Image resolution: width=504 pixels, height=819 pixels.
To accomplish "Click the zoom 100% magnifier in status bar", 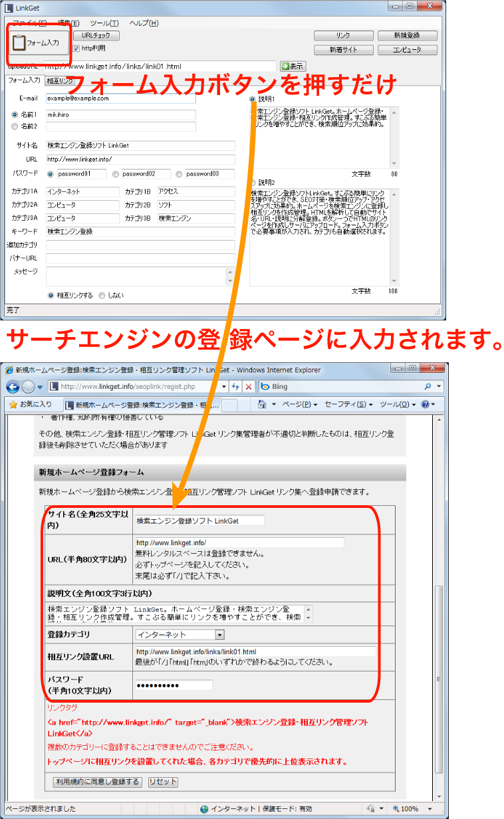I will click(396, 809).
